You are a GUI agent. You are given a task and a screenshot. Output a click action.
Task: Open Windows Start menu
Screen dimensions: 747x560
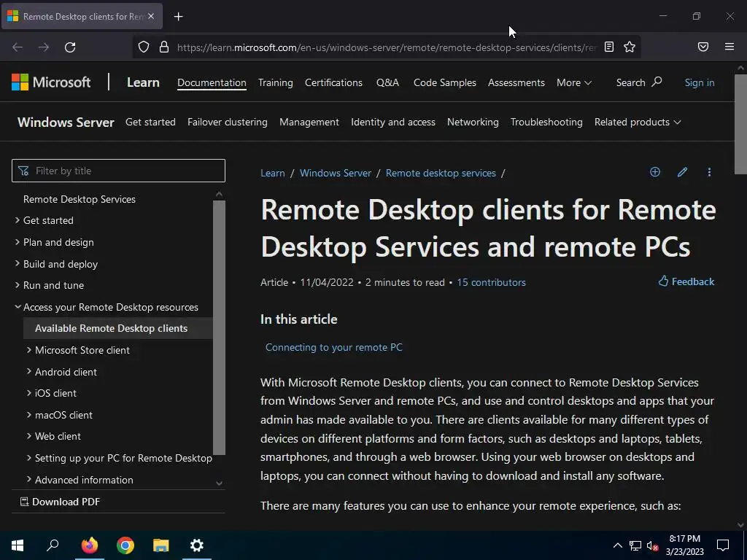tap(18, 545)
